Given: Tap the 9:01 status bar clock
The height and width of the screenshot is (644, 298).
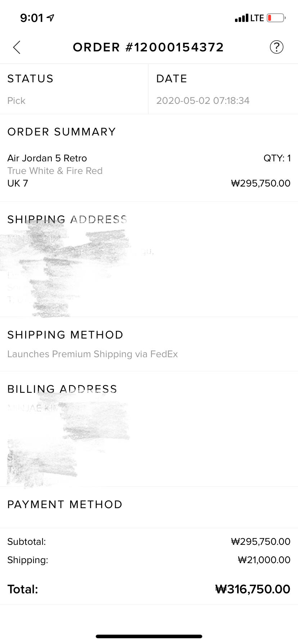Looking at the screenshot, I should click(32, 18).
